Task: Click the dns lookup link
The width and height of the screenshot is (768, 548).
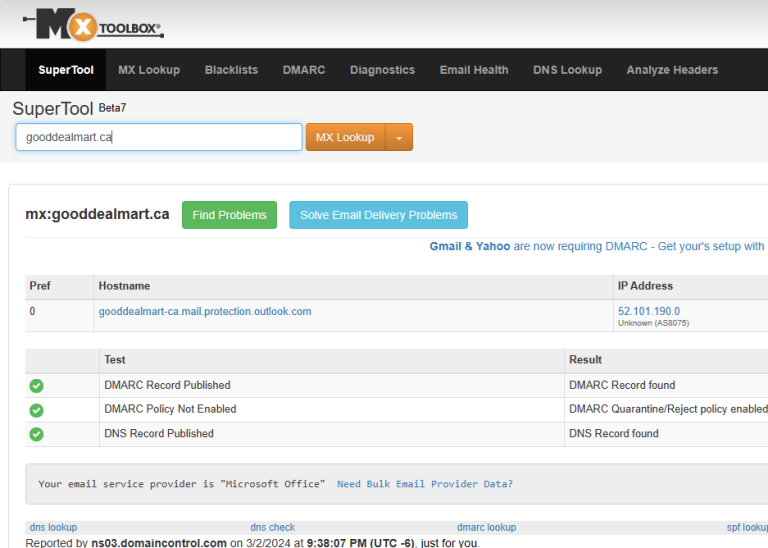Action: (53, 527)
